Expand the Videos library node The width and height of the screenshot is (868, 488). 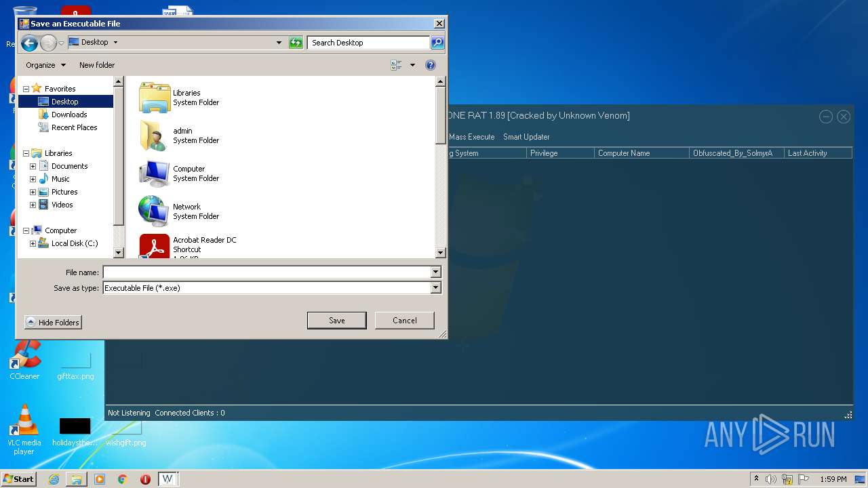coord(33,205)
